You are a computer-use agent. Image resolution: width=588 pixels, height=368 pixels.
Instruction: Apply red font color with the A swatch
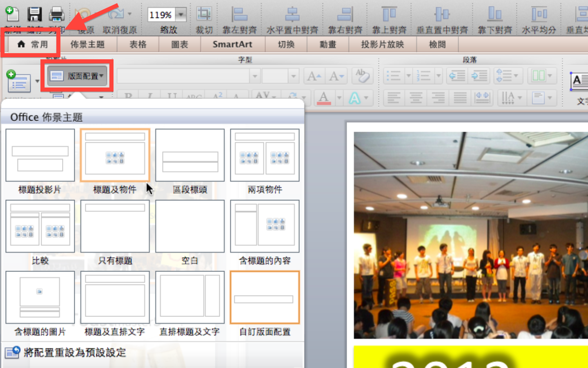point(324,98)
